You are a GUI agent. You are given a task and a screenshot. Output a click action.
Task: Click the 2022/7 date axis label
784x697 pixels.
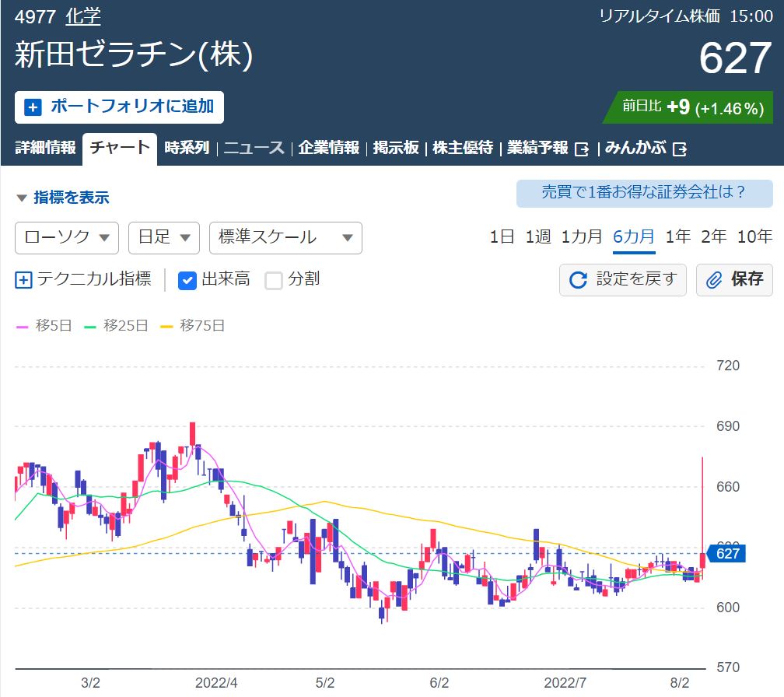[x=565, y=683]
